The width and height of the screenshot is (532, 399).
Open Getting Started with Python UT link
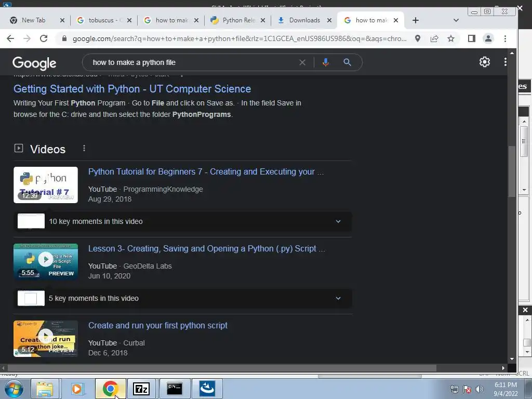click(132, 89)
